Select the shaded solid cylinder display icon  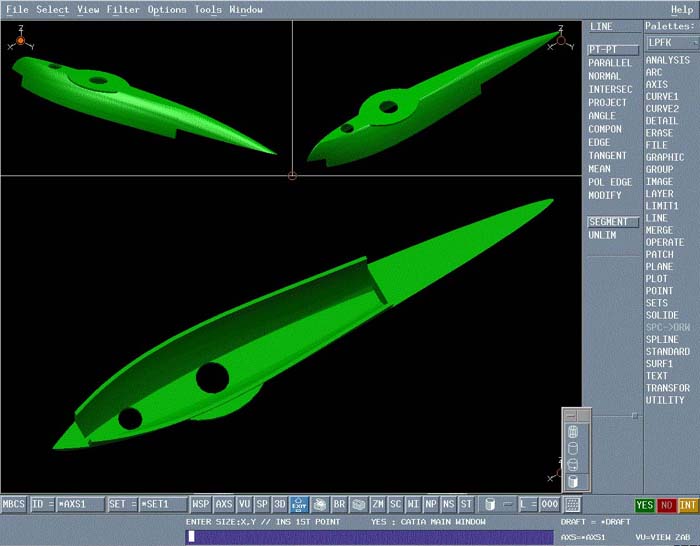point(573,481)
